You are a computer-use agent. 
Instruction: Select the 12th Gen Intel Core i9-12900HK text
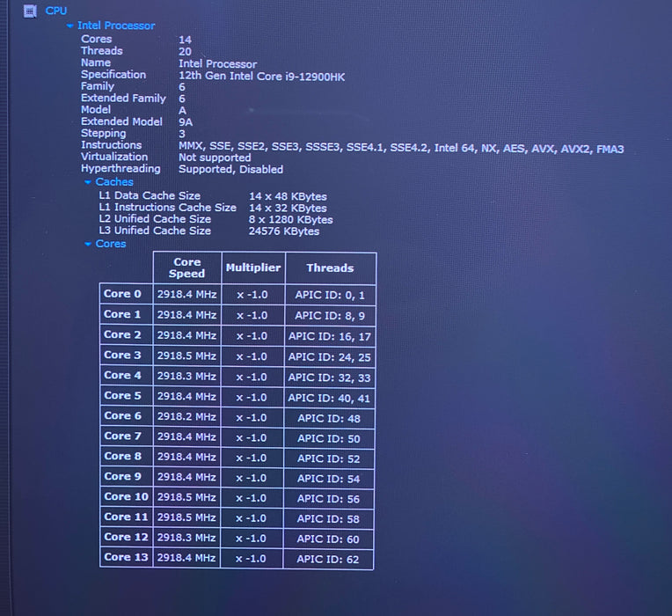[261, 77]
